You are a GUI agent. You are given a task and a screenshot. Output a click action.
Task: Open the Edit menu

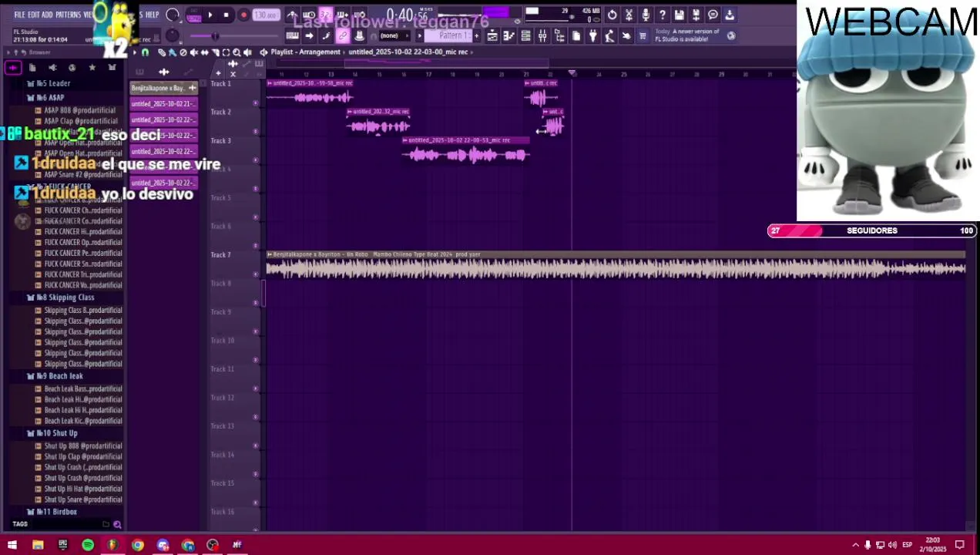[x=34, y=15]
